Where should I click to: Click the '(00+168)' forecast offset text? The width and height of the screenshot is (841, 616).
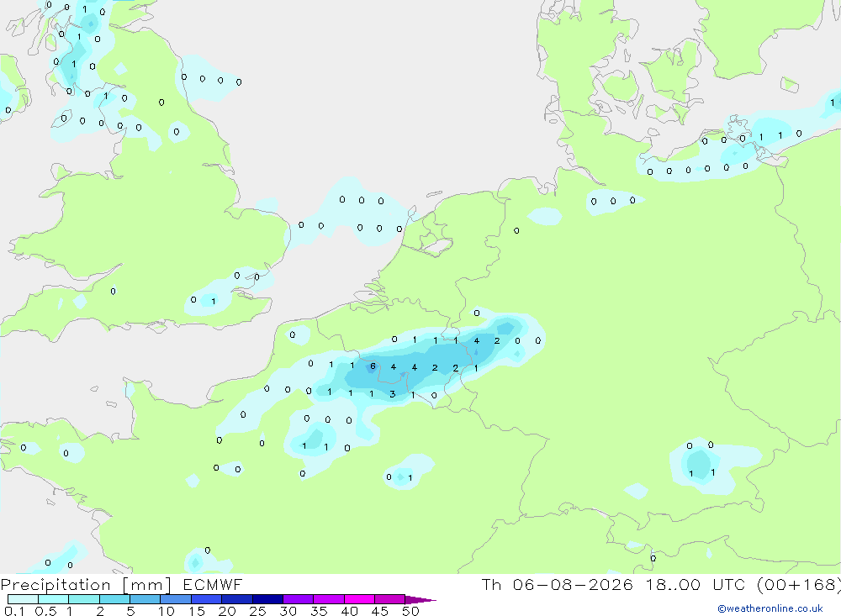coord(799,584)
